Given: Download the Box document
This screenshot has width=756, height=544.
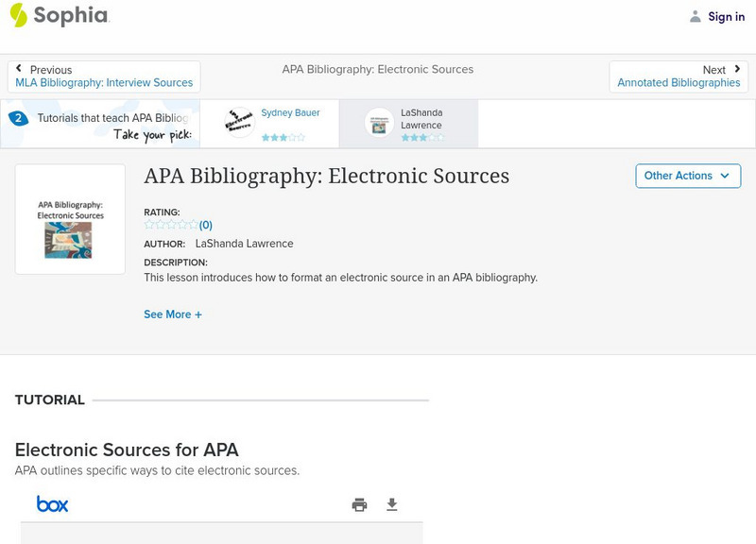Looking at the screenshot, I should [392, 504].
